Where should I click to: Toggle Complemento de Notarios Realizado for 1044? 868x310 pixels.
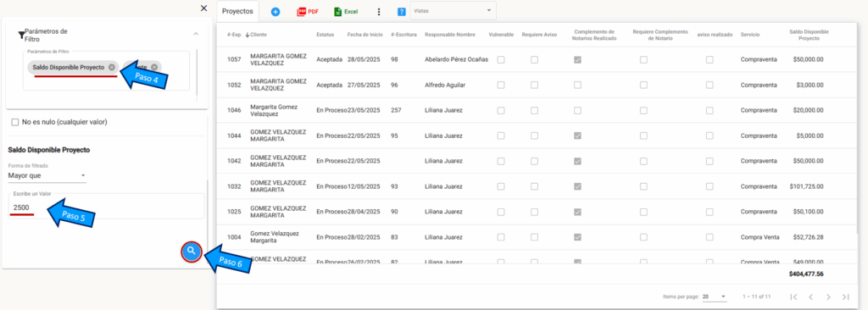[x=577, y=136]
